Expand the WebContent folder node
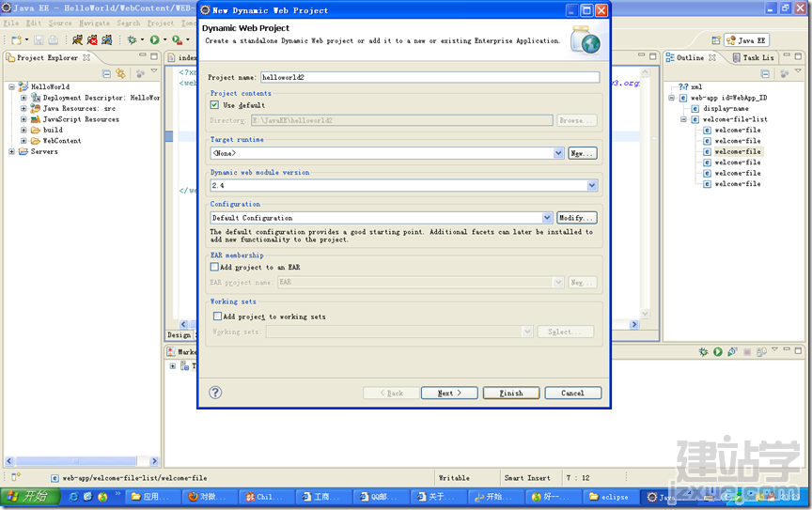812x510 pixels. [23, 140]
